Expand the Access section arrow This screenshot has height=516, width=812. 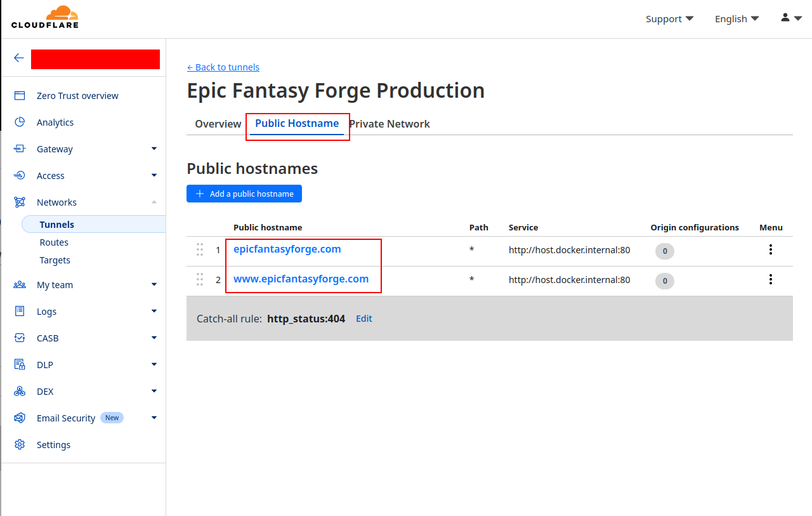(x=154, y=175)
